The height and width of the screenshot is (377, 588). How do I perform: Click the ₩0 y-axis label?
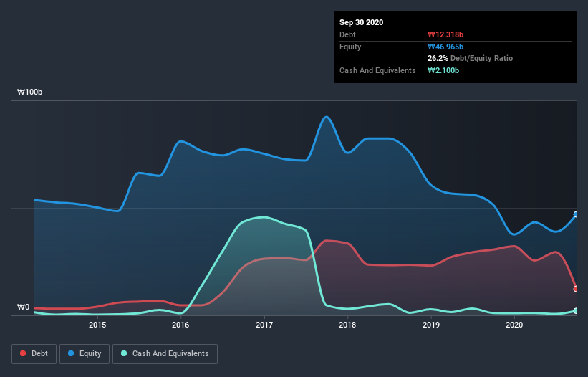click(23, 307)
